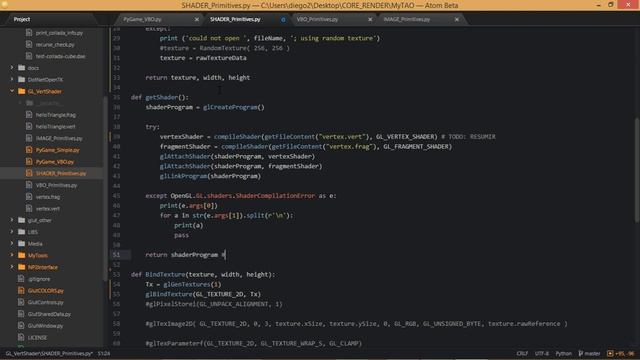Click the MyTools folder icon
This screenshot has height=360, width=640.
[22, 256]
